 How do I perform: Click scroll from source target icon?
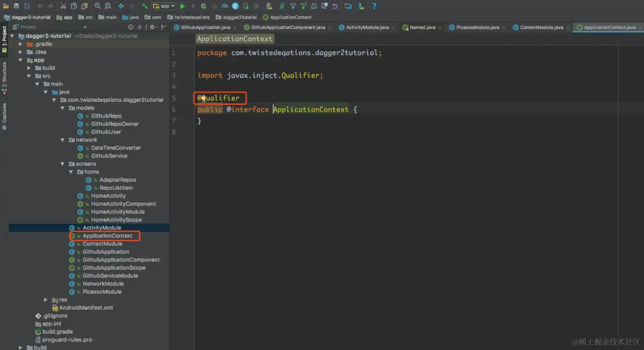pos(131,27)
